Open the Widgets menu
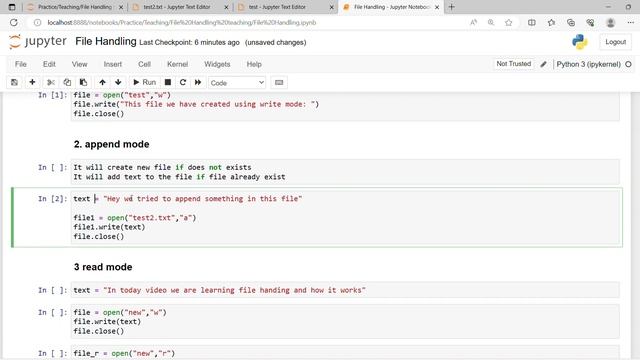 [217, 64]
